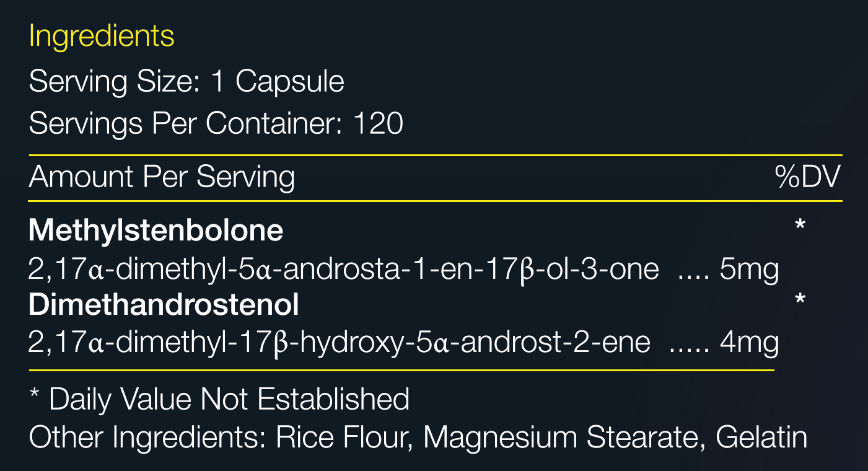Screen dimensions: 868x471
Task: Click the 5mg dosage value
Action: click(749, 271)
